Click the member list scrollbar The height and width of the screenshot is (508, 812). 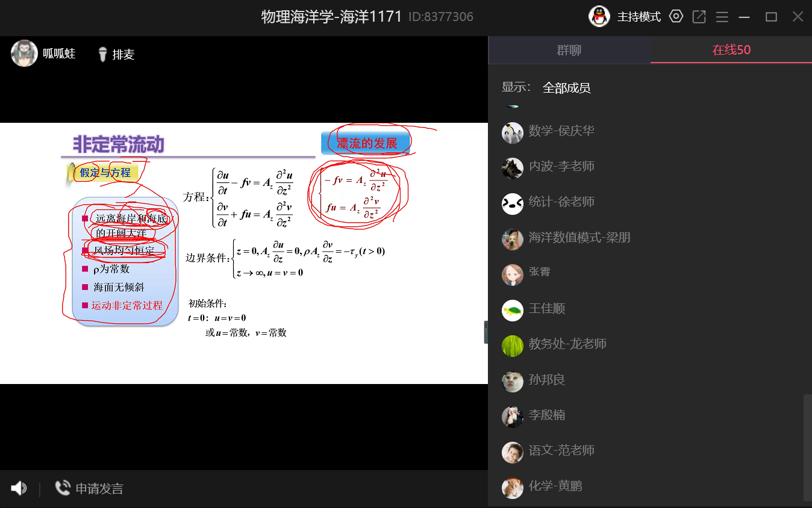coord(807,447)
